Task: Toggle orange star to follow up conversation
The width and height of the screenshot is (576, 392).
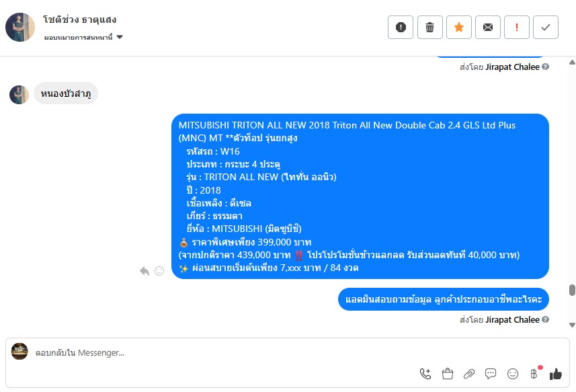Action: click(459, 27)
